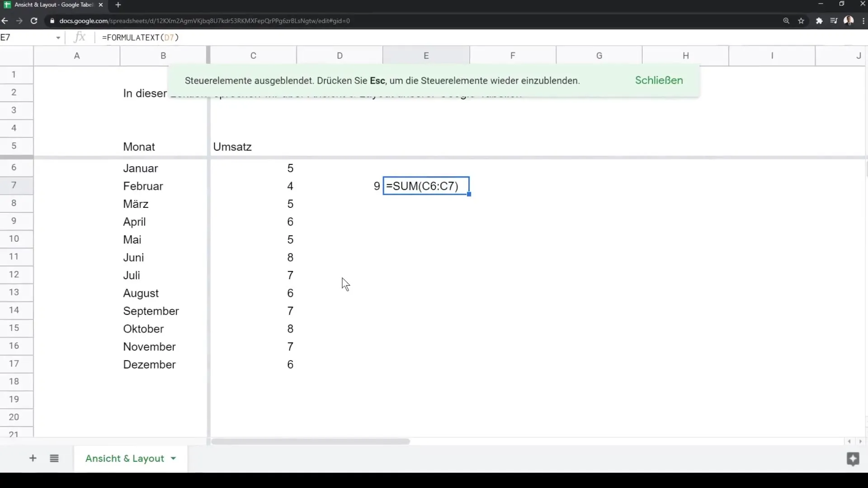Click the November cell
Image resolution: width=868 pixels, height=488 pixels.
pyautogui.click(x=163, y=347)
